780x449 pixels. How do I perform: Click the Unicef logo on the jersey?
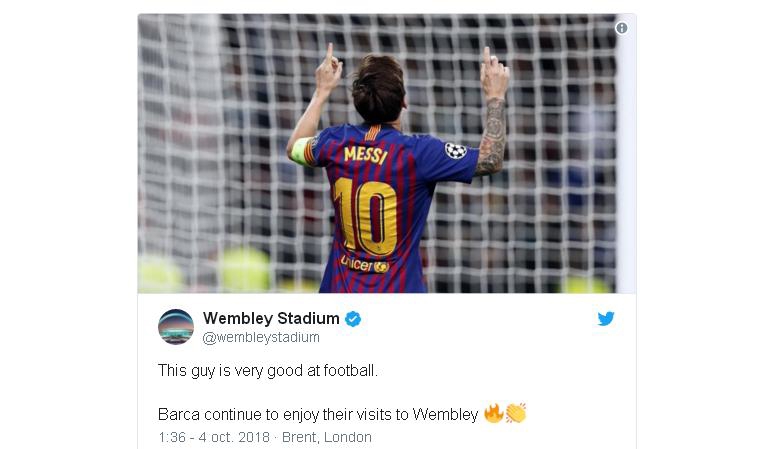[x=363, y=264]
